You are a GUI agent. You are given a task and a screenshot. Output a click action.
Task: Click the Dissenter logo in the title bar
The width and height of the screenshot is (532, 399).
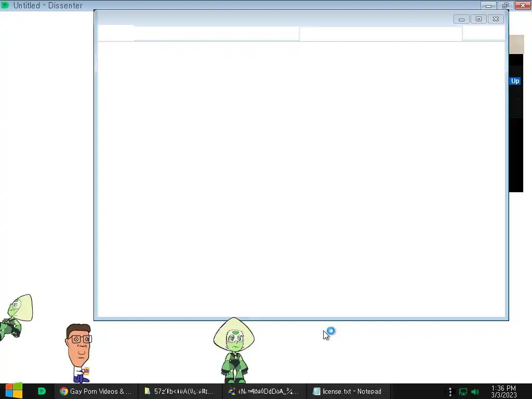pos(5,5)
